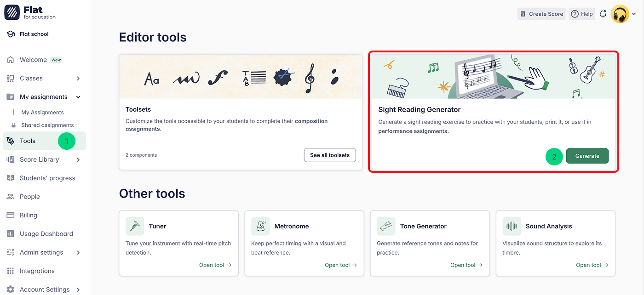
Task: Click See all toolsets button
Action: [x=330, y=155]
